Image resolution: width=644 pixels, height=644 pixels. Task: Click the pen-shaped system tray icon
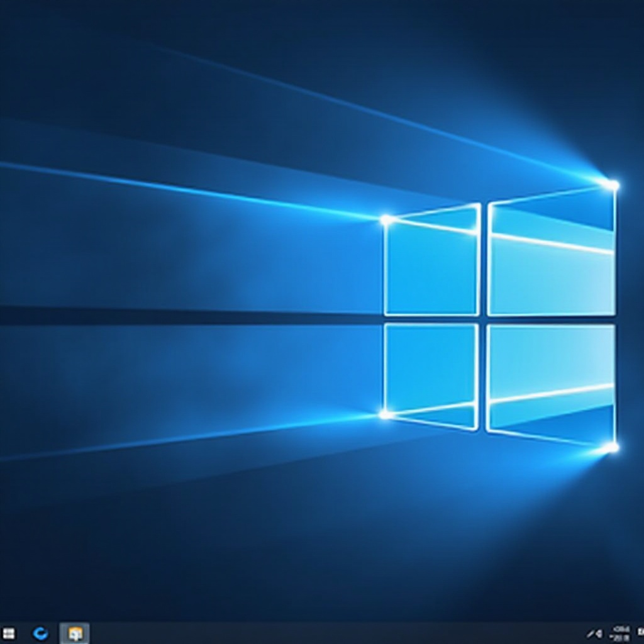[591, 633]
